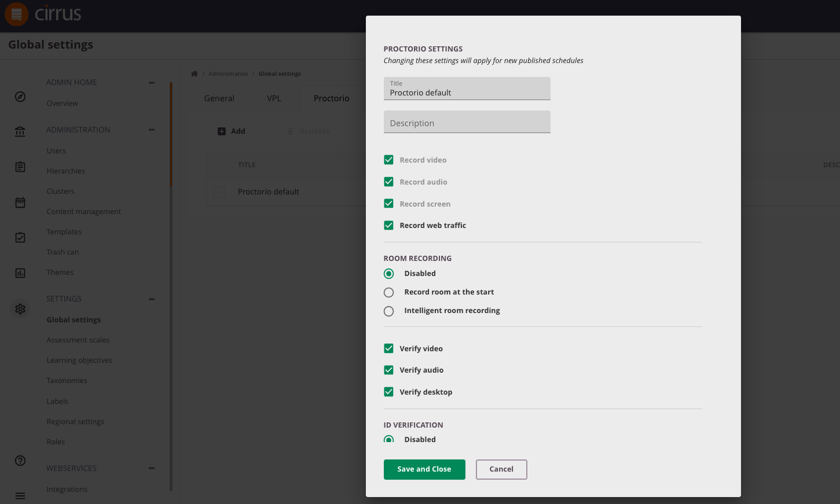Switch to the General tab
Screen dimensions: 840x504
[219, 98]
